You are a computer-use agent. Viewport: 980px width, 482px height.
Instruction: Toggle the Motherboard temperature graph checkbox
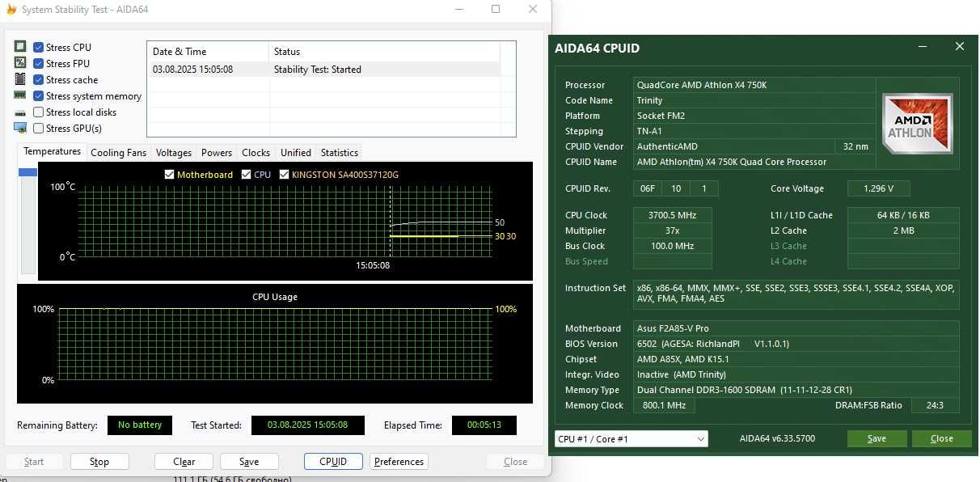pos(169,174)
